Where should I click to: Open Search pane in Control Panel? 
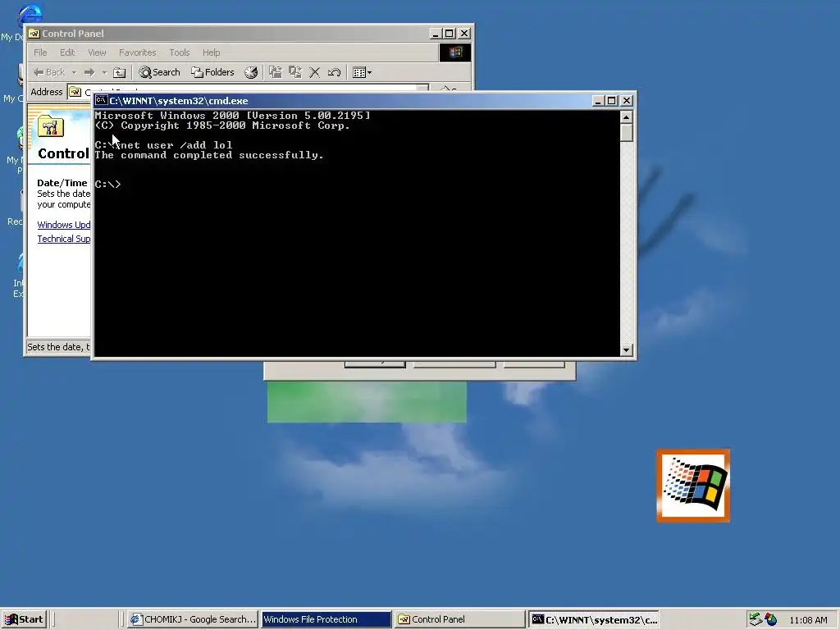[x=160, y=72]
